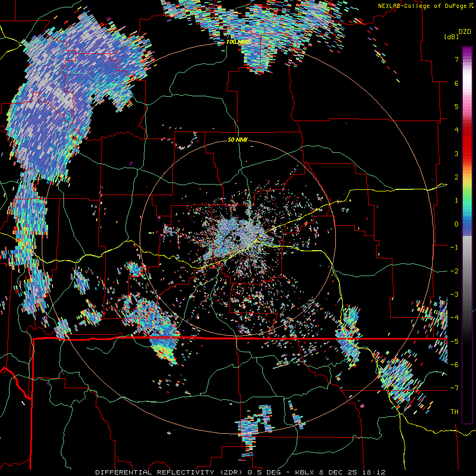The image size is (476, 476).
Task: Click the 3 dB scale tick label
Action: pos(456,153)
